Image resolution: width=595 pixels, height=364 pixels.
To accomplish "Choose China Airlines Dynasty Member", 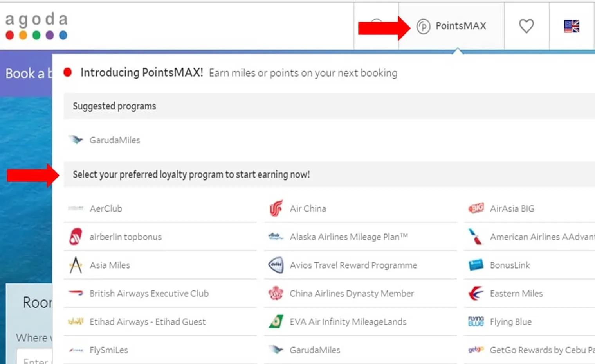I will (x=352, y=293).
